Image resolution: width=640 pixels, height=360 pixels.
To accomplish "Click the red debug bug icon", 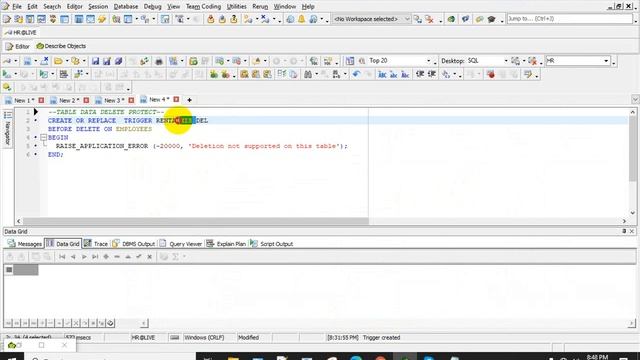I will coord(491,74).
